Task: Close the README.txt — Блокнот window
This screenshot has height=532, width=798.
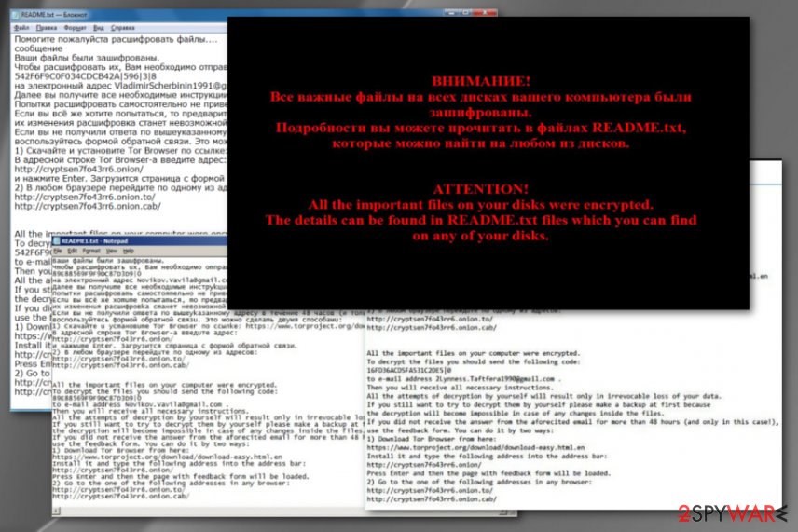Action: (486, 12)
